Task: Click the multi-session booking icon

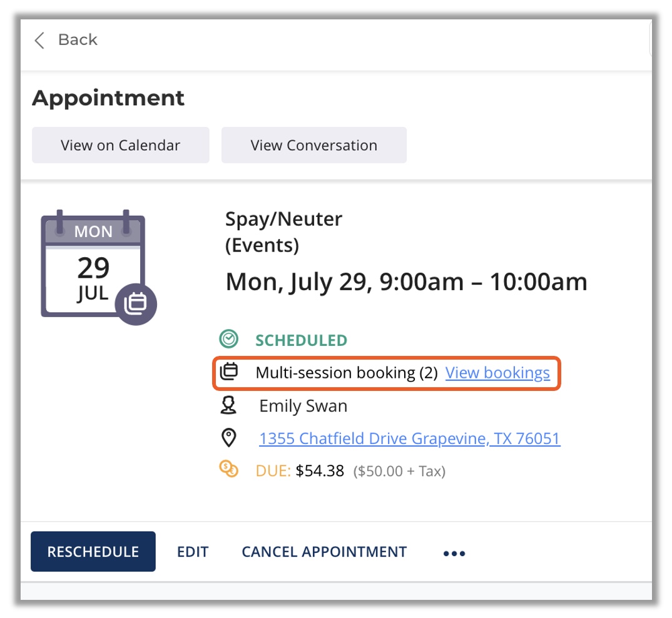Action: coord(229,373)
